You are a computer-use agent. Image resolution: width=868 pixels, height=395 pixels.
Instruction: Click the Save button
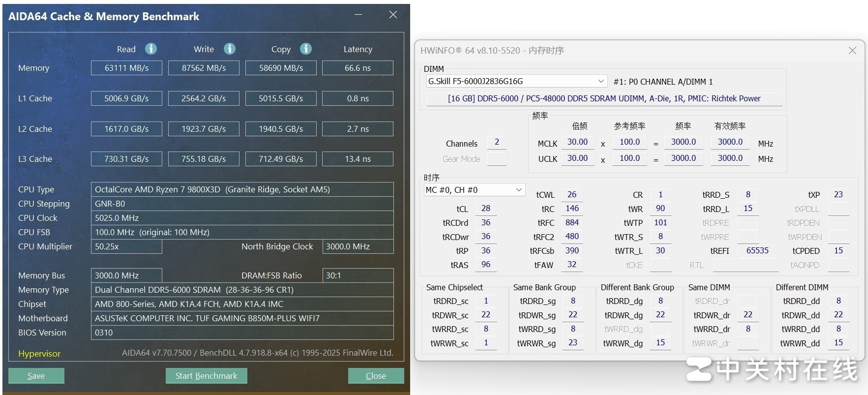point(36,376)
